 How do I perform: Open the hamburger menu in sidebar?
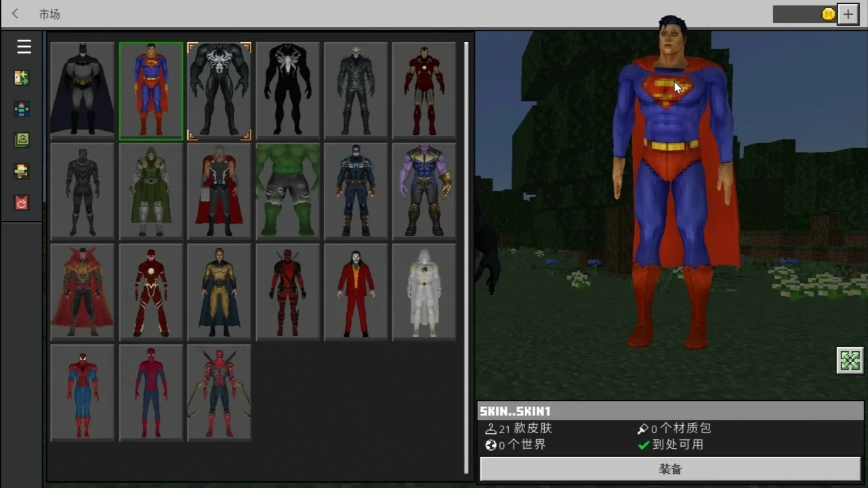[x=24, y=47]
